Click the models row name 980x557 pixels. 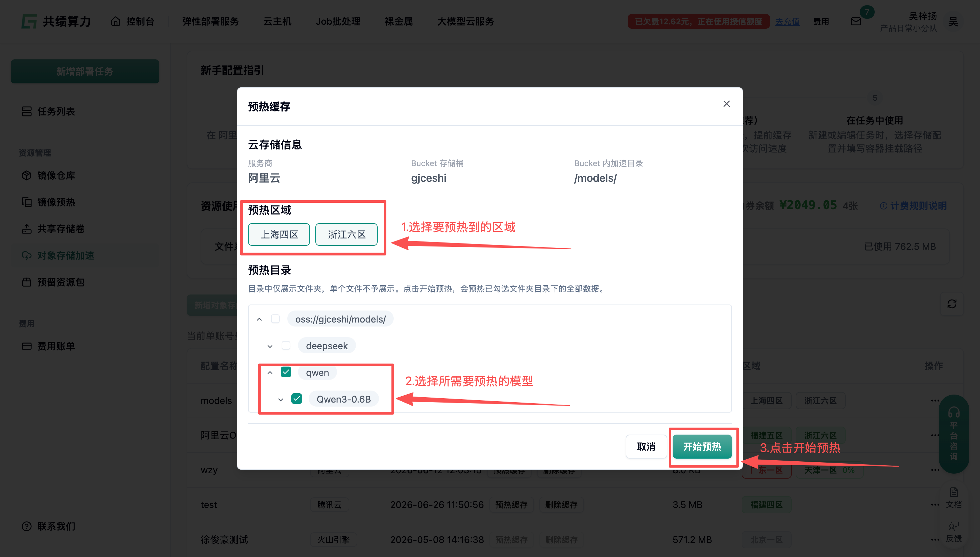click(216, 400)
